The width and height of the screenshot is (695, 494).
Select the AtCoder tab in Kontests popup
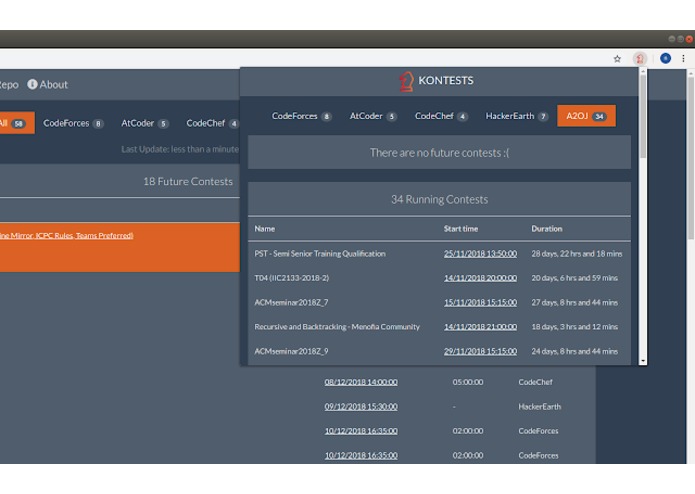(x=373, y=116)
